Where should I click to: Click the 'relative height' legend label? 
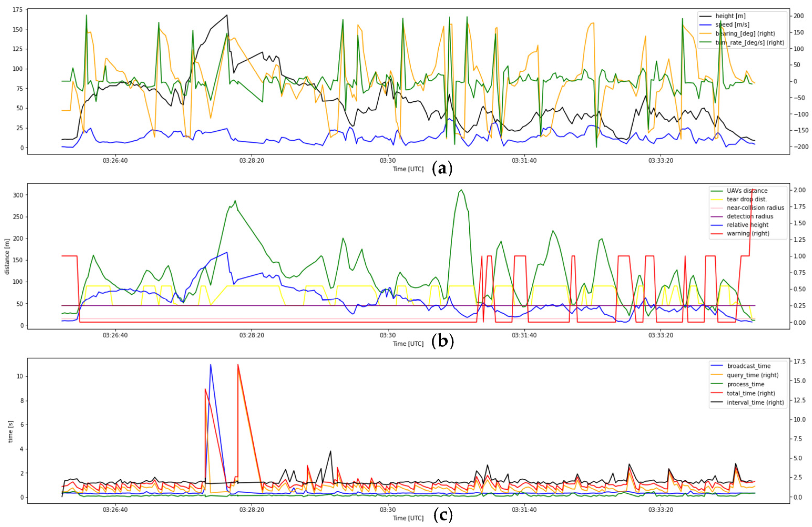pyautogui.click(x=748, y=225)
